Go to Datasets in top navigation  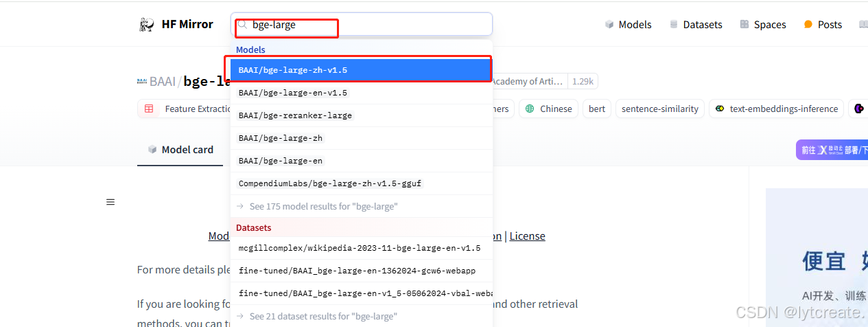[x=696, y=25]
